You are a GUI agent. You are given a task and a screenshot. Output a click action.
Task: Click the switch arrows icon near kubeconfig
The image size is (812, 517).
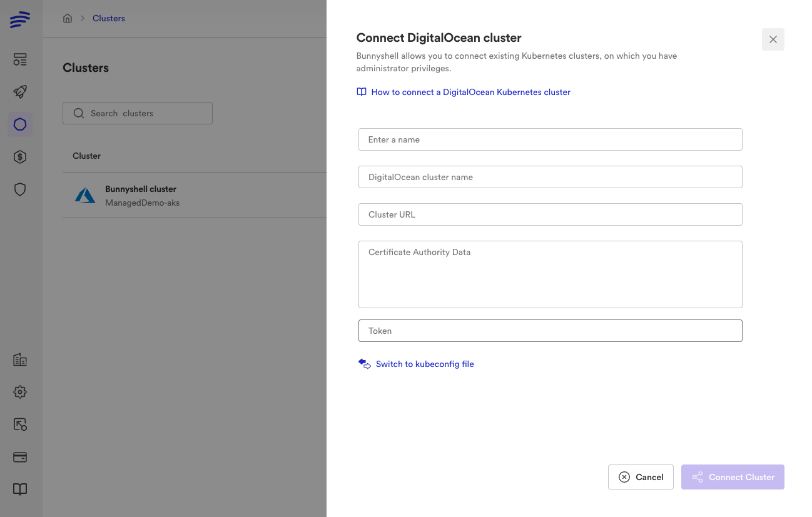click(x=365, y=364)
